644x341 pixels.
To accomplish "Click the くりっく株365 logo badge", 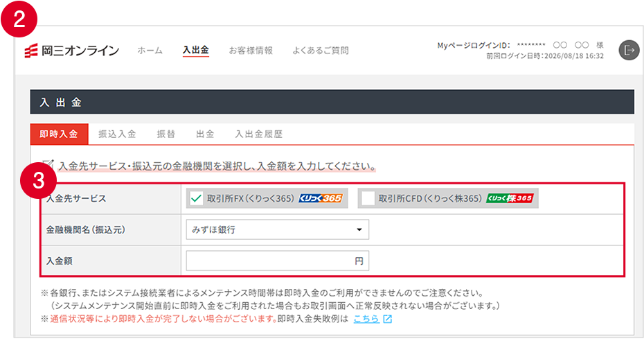I will 510,198.
